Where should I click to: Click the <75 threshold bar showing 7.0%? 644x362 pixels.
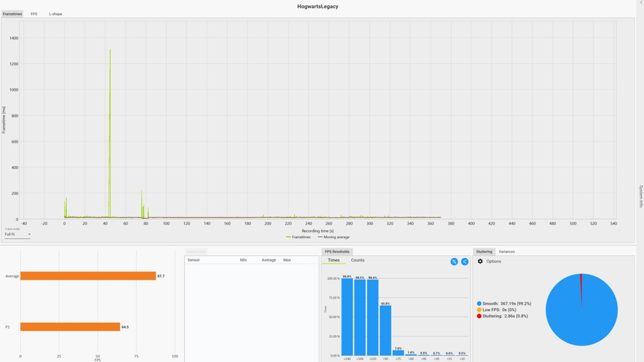(398, 353)
